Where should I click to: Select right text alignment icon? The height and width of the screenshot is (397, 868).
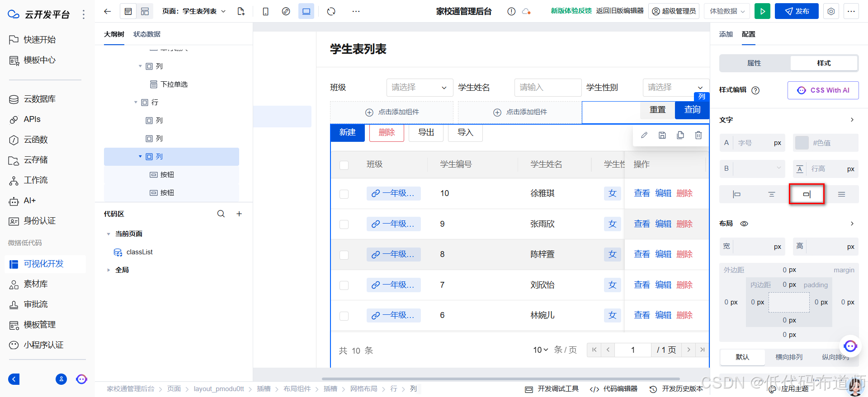[807, 194]
